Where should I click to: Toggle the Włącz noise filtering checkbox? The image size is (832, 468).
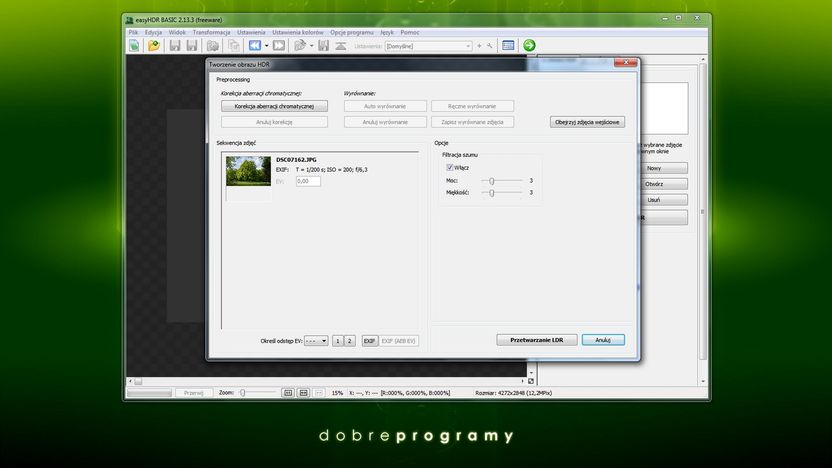coord(449,168)
